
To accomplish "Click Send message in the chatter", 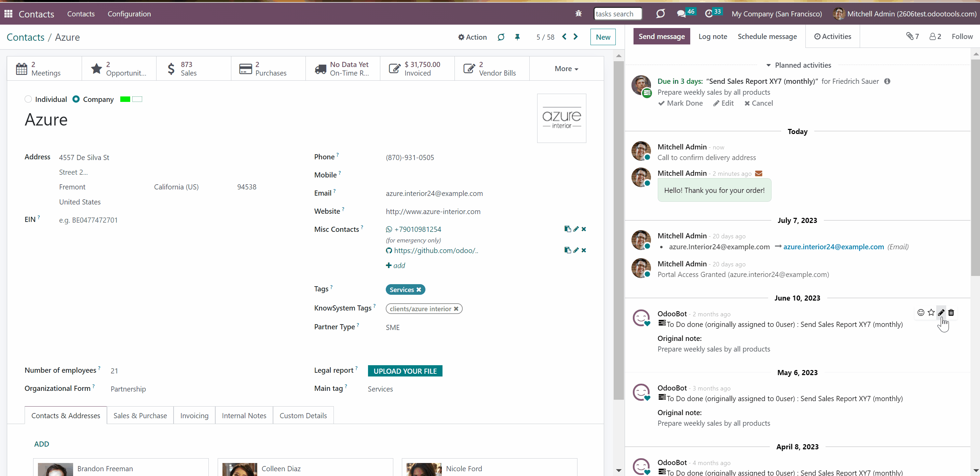I will (x=662, y=36).
